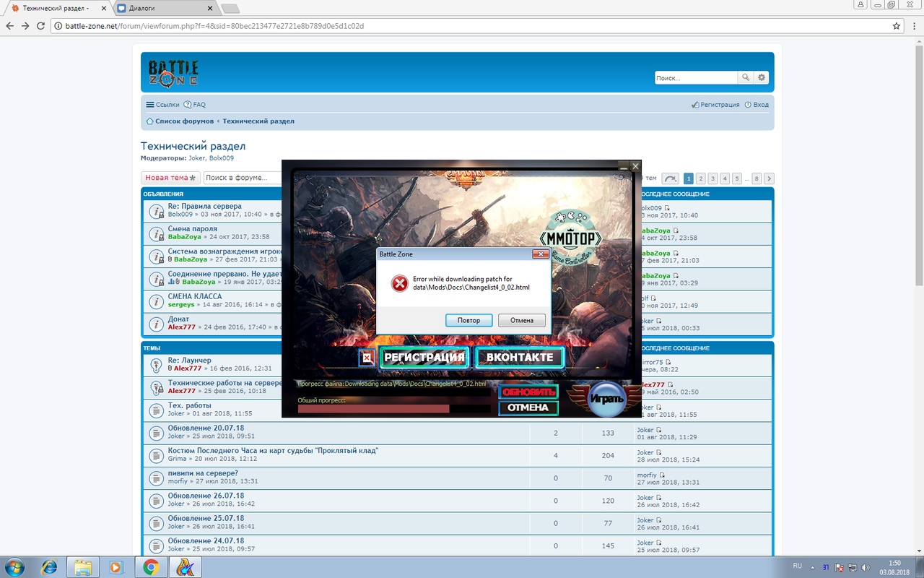Image resolution: width=924 pixels, height=578 pixels.
Task: Click the Battle Zone forum logo
Action: click(173, 72)
